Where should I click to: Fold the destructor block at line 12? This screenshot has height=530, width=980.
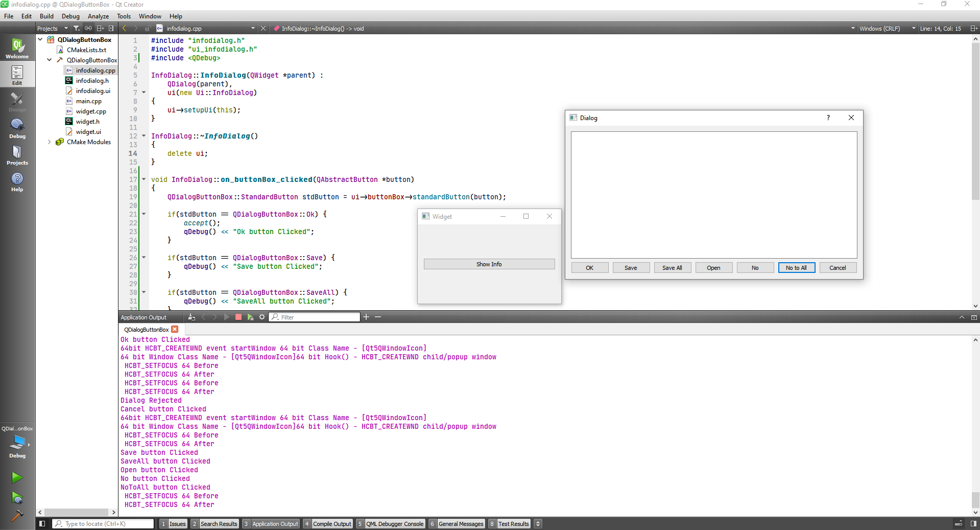click(x=144, y=136)
